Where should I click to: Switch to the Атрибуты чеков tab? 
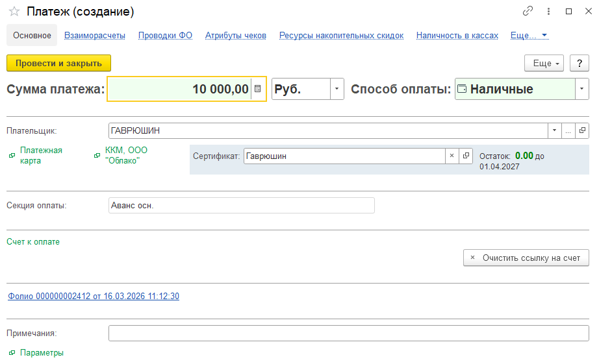tap(236, 36)
